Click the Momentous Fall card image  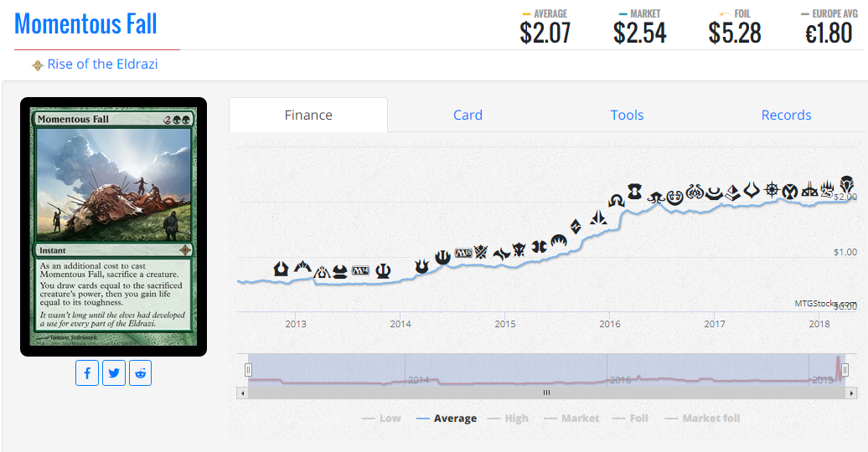coord(113,227)
